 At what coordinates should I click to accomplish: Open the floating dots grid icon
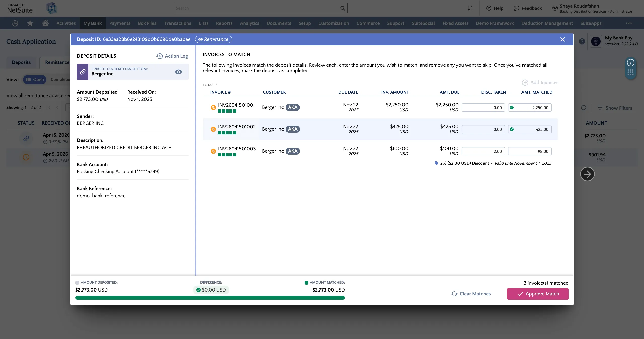[x=630, y=72]
